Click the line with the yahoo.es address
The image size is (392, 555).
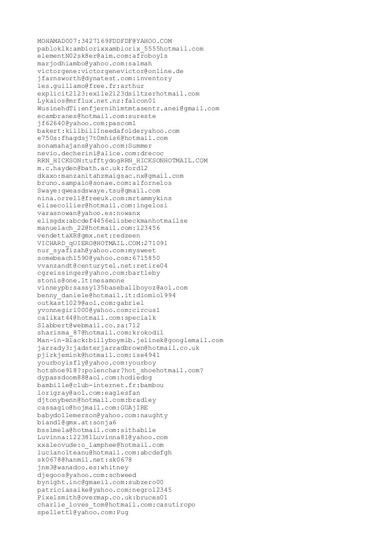88,213
